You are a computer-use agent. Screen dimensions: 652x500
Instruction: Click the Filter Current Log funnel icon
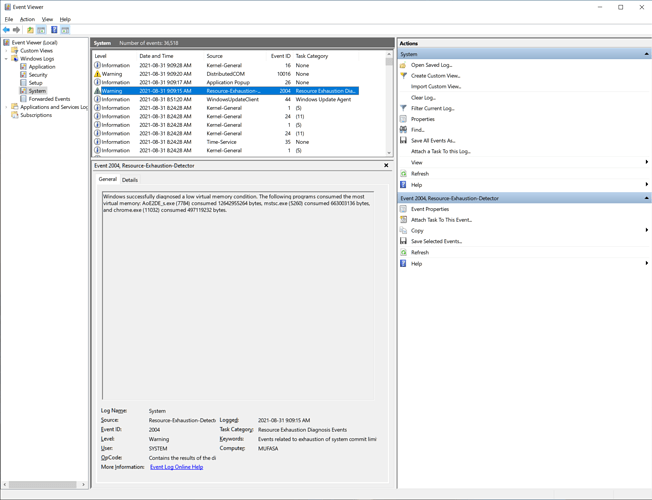pos(403,108)
